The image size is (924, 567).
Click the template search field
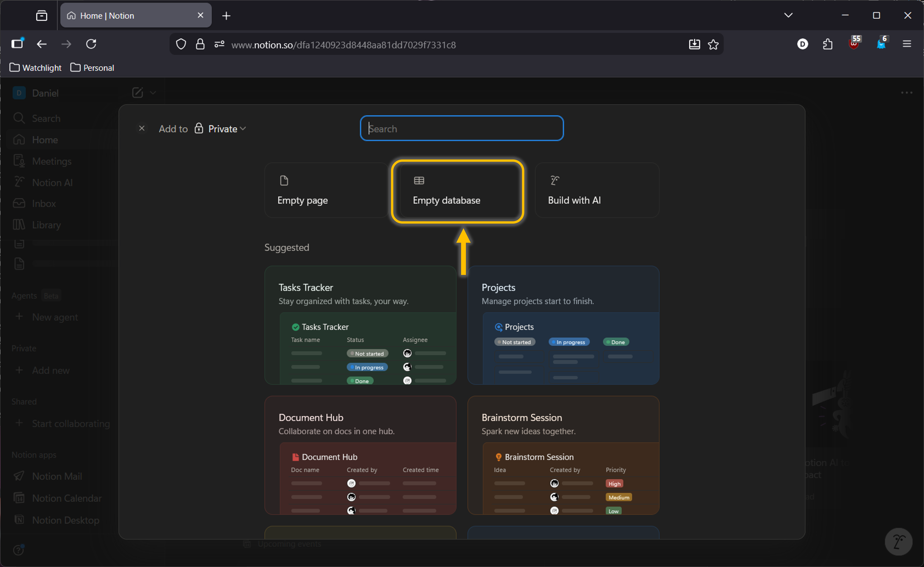[x=461, y=129]
